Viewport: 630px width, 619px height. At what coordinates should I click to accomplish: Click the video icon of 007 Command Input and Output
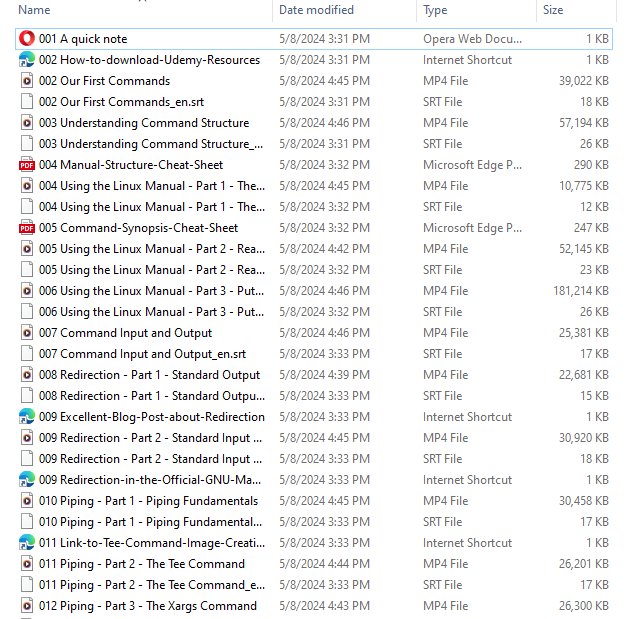click(27, 333)
